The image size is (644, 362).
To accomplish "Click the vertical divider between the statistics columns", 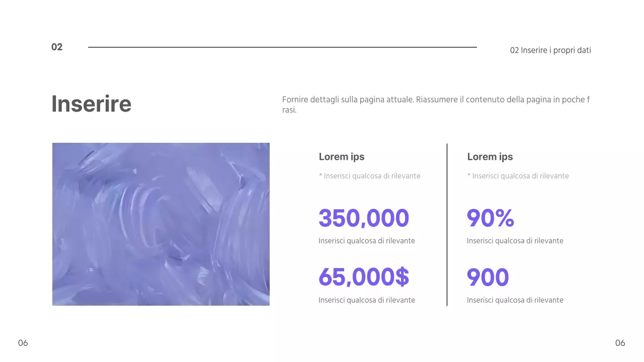I will pyautogui.click(x=447, y=224).
